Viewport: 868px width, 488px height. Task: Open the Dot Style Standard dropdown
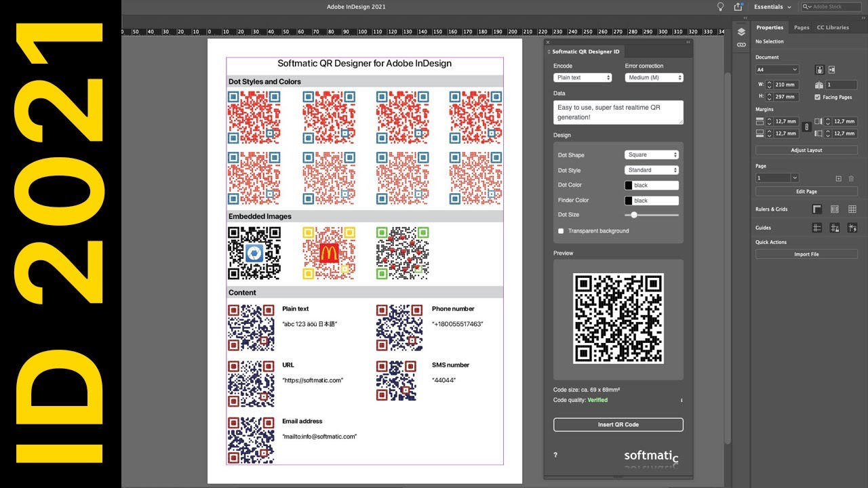tap(652, 170)
